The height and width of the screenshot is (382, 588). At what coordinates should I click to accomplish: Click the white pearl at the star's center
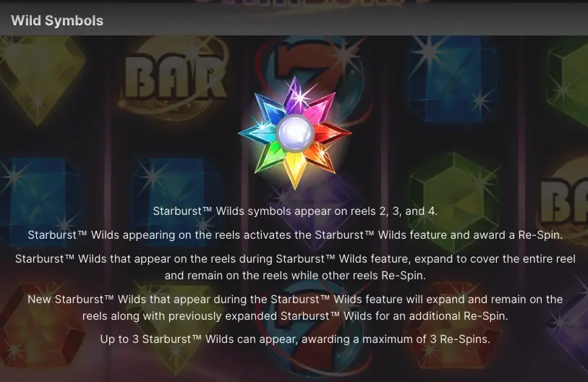[x=295, y=133]
